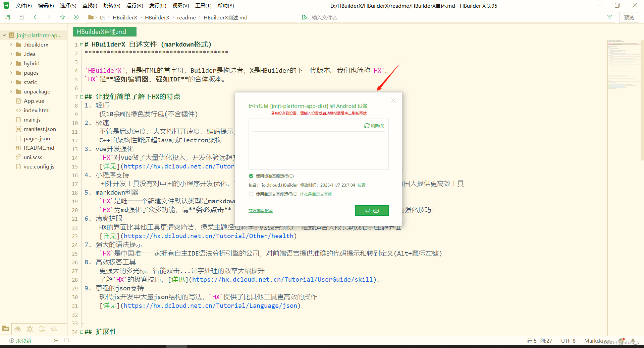Expand the static folder
The height and width of the screenshot is (348, 644).
point(11,82)
